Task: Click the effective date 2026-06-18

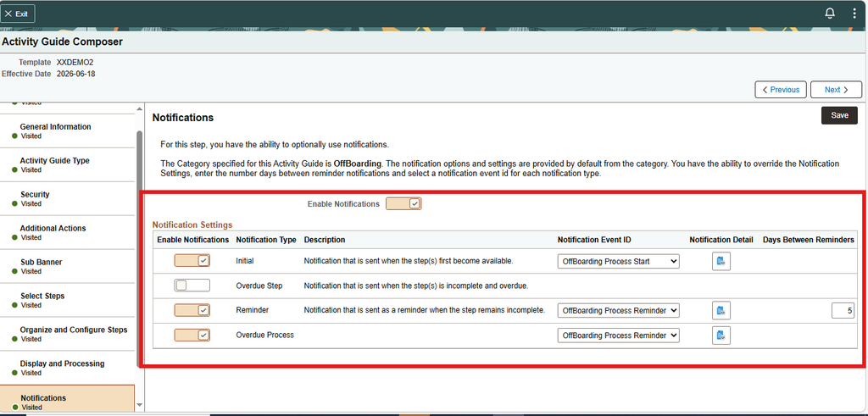Action: tap(75, 74)
